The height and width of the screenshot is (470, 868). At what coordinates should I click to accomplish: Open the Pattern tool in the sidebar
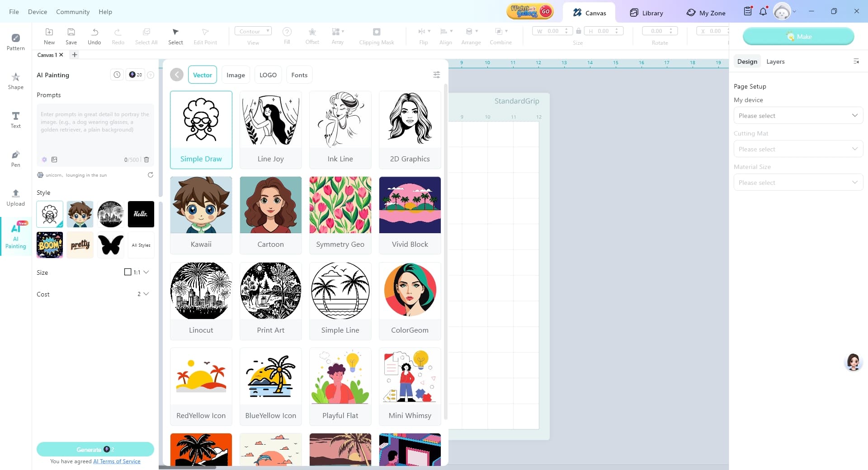click(15, 42)
